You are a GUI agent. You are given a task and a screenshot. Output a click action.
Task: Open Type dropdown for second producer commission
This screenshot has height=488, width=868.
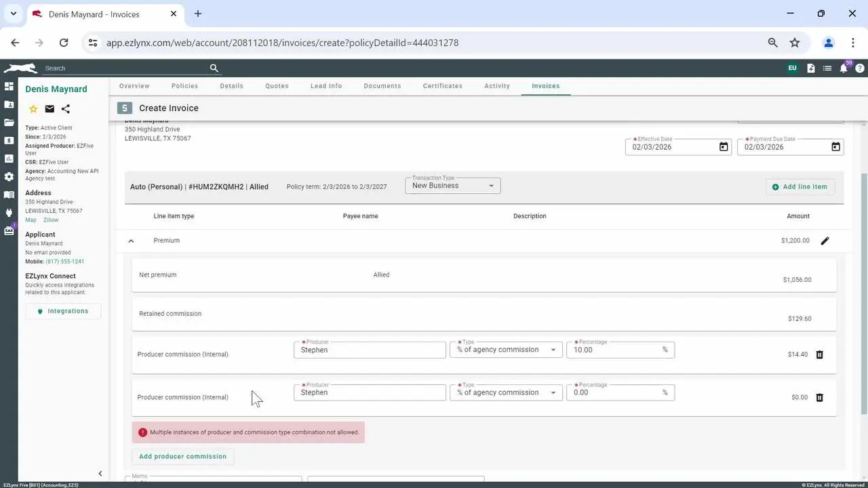pos(506,392)
